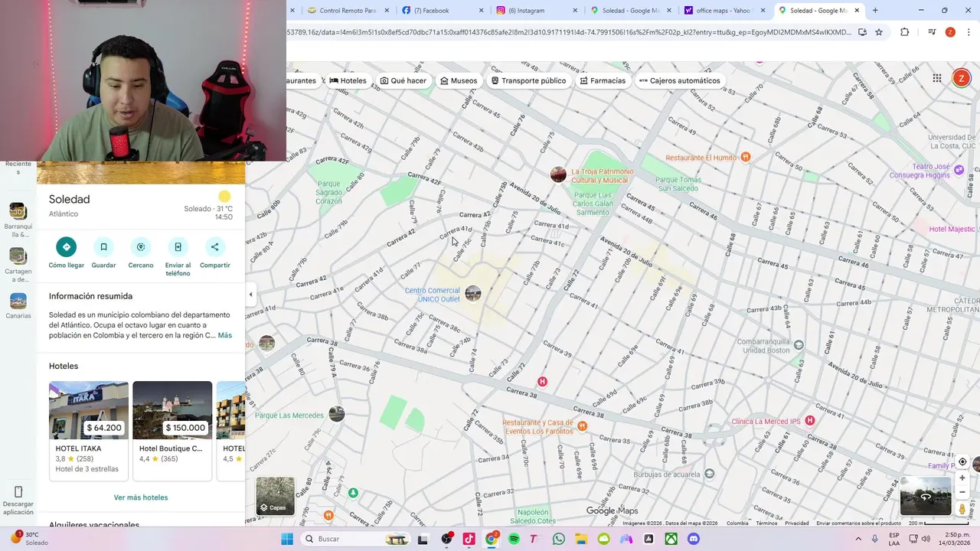Click Parque Las Mercedes photo marker
Viewport: 980px width, 551px height.
336,414
